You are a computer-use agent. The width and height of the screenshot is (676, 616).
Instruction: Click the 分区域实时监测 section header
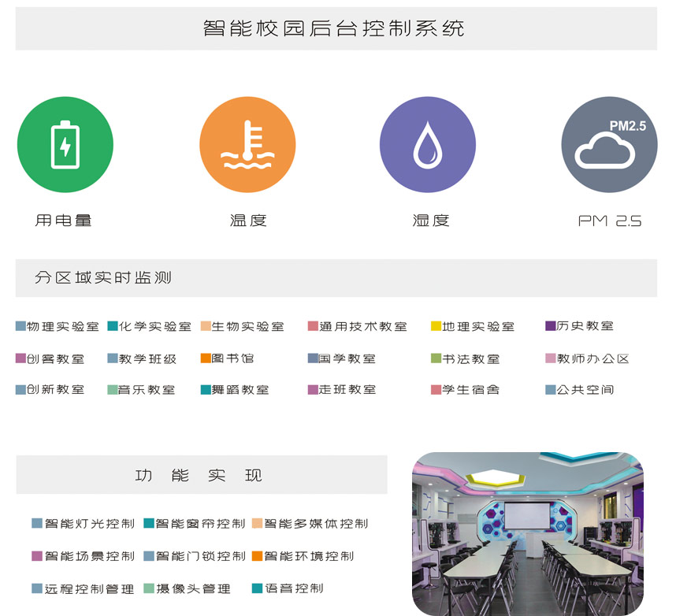coord(103,277)
